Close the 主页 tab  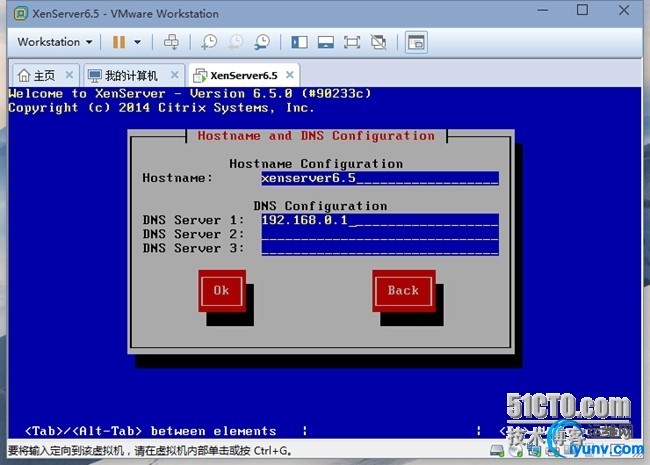(x=69, y=75)
